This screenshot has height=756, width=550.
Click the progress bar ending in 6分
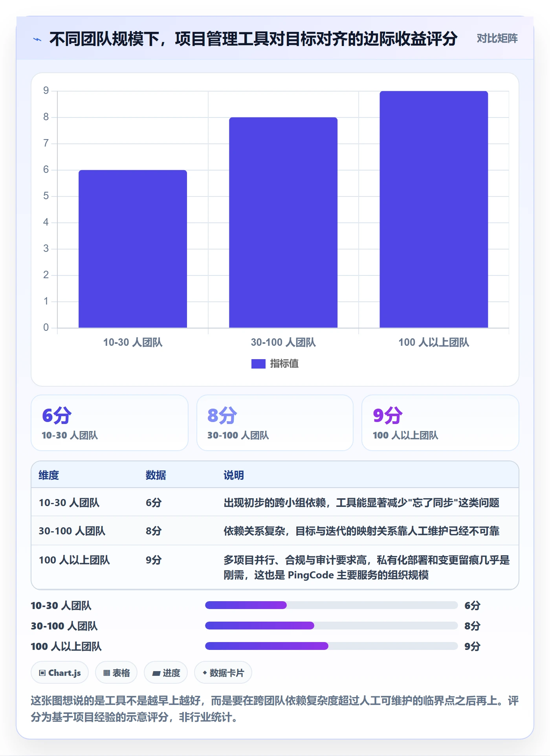point(331,605)
